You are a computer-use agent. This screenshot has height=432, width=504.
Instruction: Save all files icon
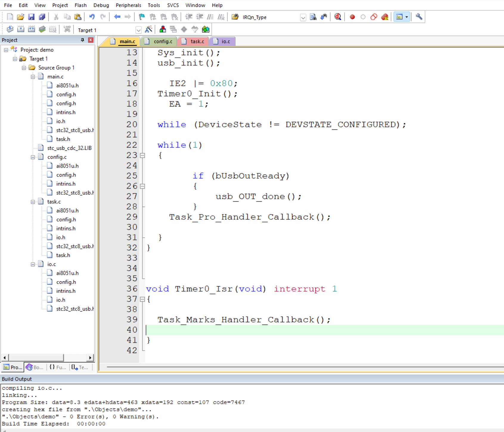pos(42,17)
